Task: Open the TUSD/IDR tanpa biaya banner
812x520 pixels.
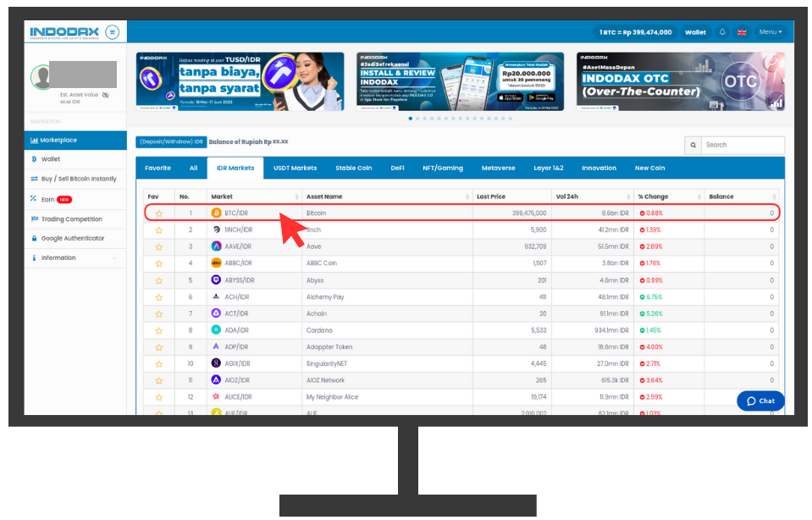Action: point(240,81)
